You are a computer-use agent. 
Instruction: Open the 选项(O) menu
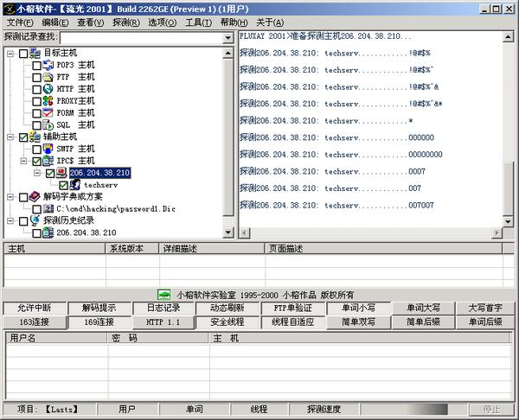tap(163, 22)
